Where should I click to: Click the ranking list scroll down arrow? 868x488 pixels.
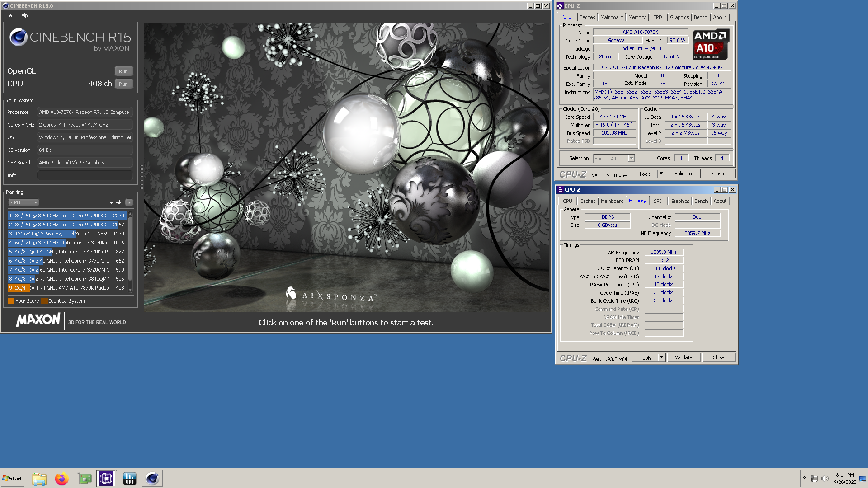(130, 290)
